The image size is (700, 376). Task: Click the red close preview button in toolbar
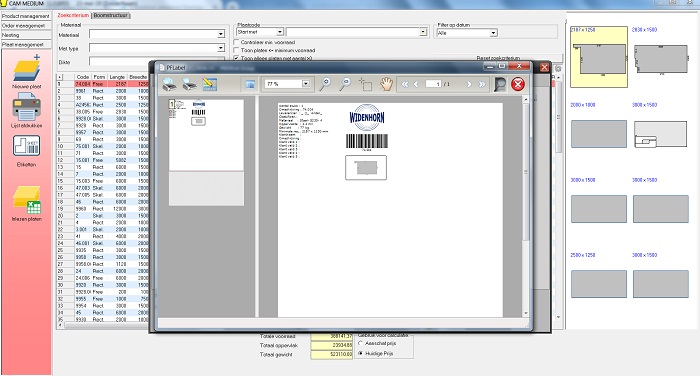point(518,84)
